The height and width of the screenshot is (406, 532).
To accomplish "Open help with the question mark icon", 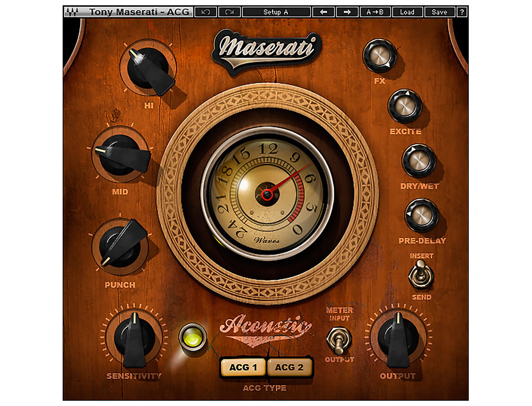I will click(x=462, y=12).
